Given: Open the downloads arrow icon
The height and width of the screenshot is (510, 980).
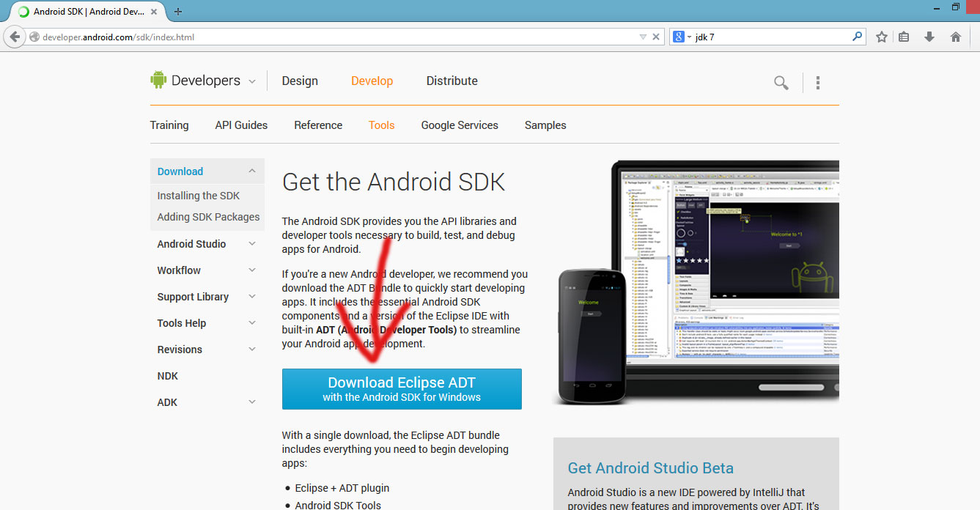Looking at the screenshot, I should 929,37.
